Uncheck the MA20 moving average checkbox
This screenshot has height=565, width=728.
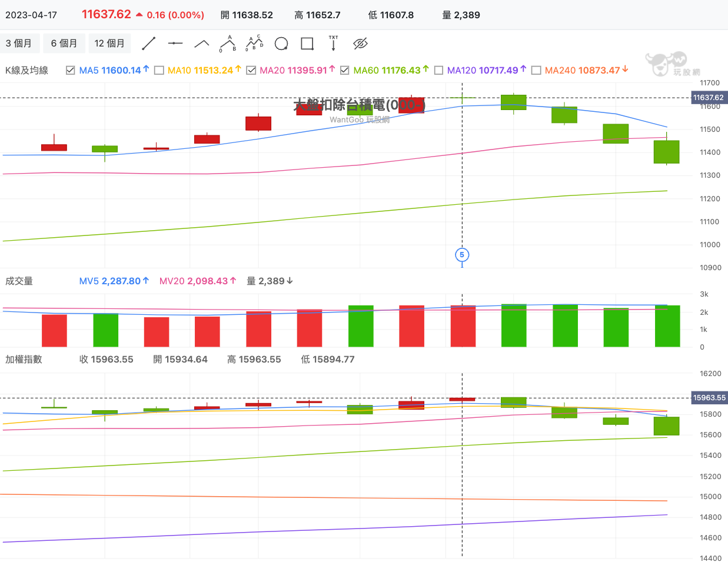[x=251, y=71]
